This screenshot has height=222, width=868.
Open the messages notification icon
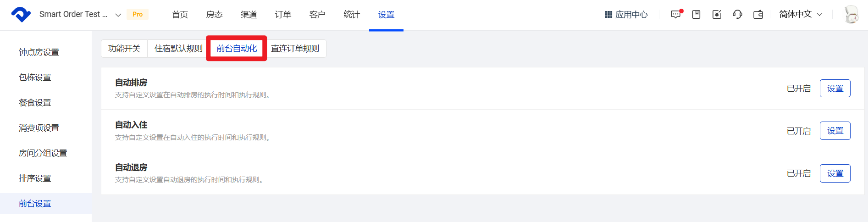point(676,15)
